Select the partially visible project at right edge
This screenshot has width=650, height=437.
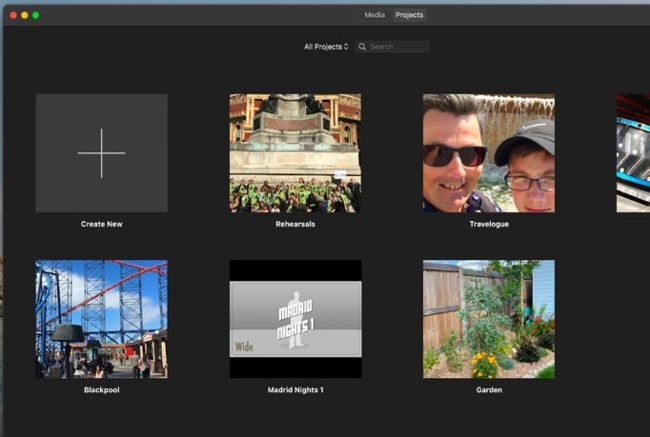(x=633, y=153)
